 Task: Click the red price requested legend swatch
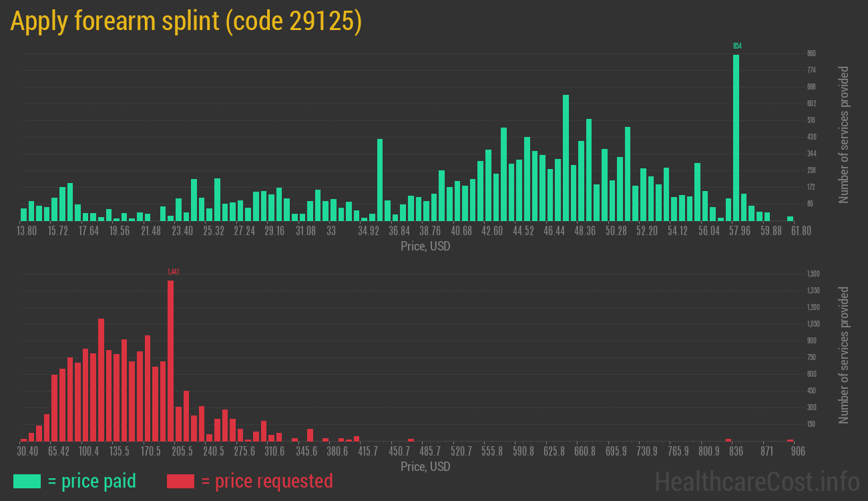[x=180, y=481]
